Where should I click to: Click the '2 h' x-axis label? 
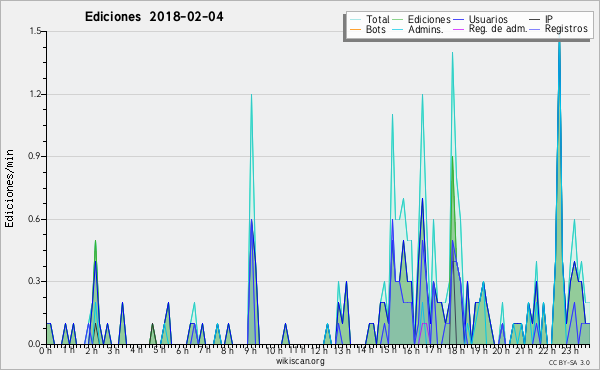coord(91,350)
